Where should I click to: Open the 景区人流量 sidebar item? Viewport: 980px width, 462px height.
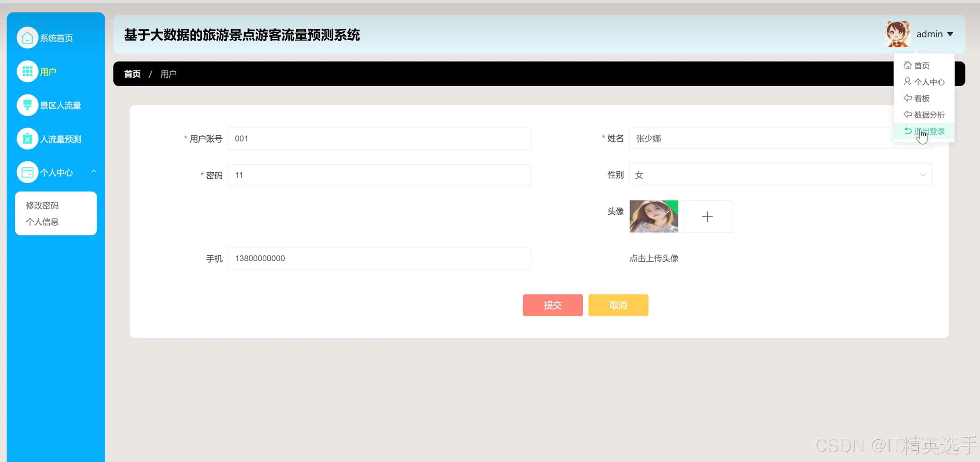coord(61,105)
